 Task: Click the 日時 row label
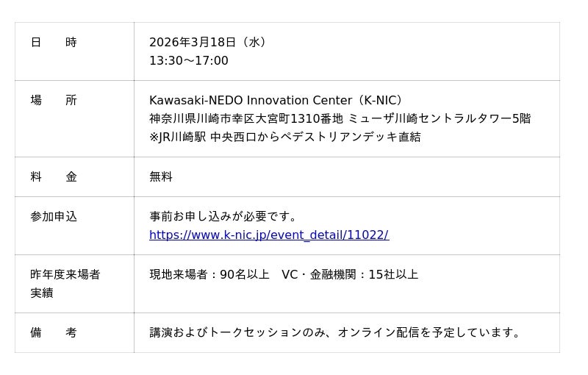pos(54,43)
